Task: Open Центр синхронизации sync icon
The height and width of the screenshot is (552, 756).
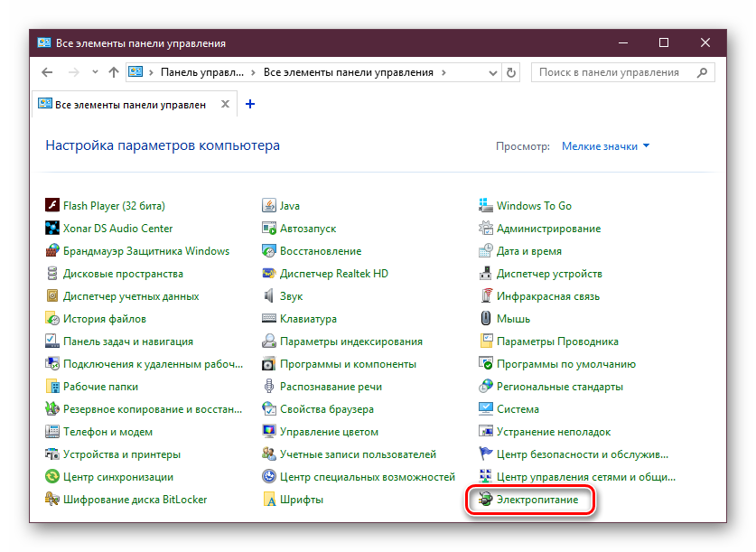Action: [51, 477]
